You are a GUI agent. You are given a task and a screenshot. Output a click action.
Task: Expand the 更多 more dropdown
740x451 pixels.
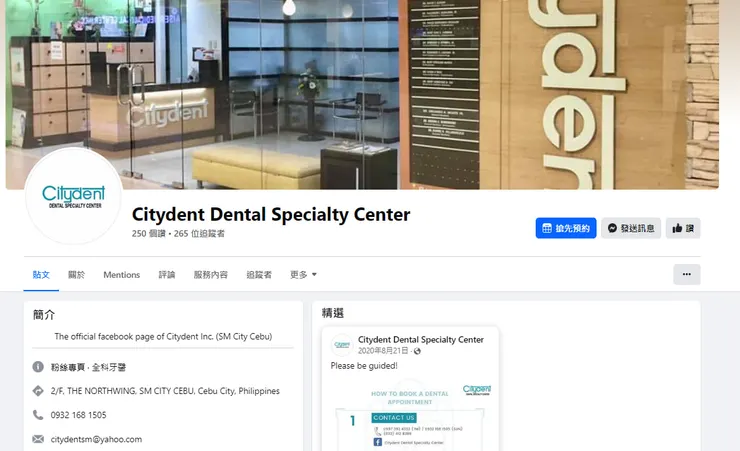(x=303, y=275)
